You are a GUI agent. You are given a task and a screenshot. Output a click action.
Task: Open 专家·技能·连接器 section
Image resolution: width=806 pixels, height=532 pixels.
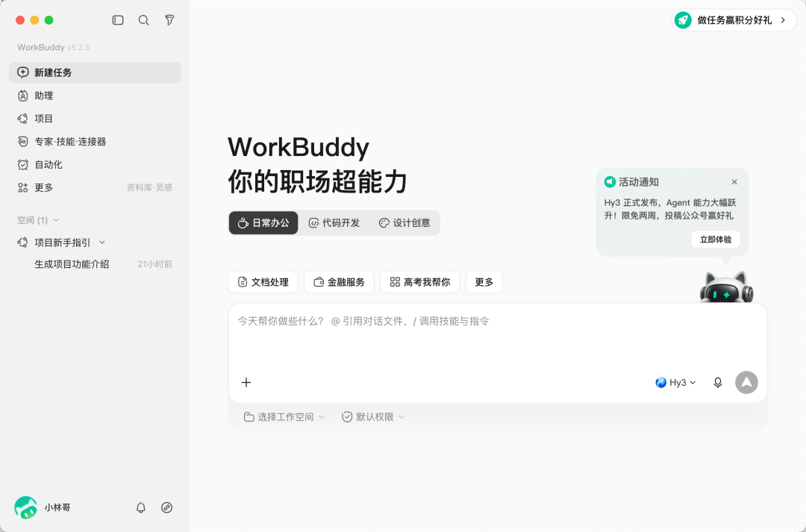point(95,141)
